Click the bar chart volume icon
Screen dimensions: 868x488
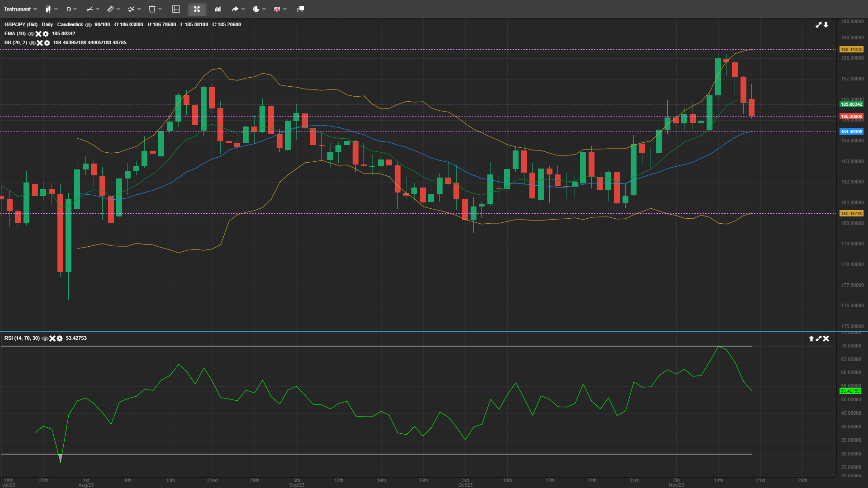pos(217,9)
